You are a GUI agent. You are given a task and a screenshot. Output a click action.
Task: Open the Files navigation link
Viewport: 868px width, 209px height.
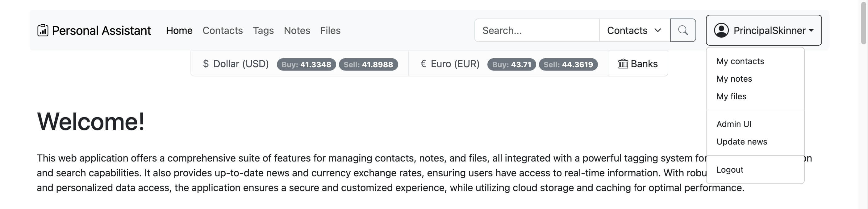click(330, 30)
